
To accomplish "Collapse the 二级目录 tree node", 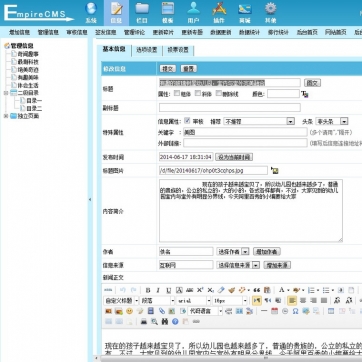I will 6,93.
